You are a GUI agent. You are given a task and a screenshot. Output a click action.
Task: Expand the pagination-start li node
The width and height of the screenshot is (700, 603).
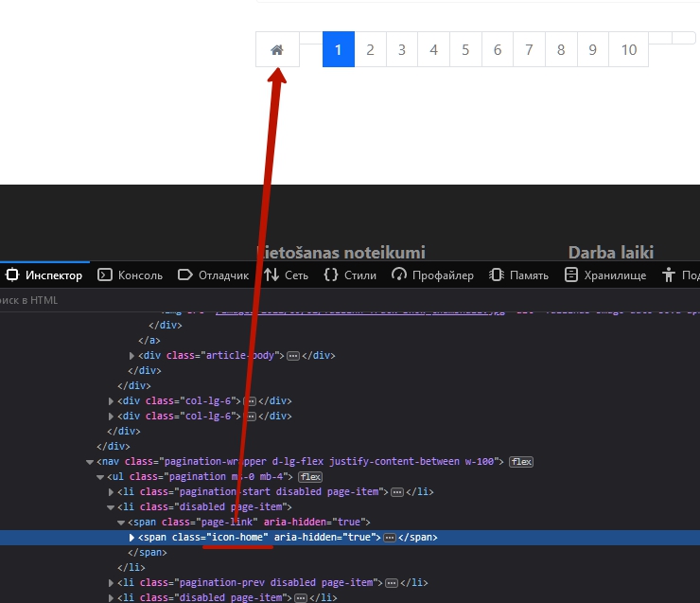click(x=111, y=492)
